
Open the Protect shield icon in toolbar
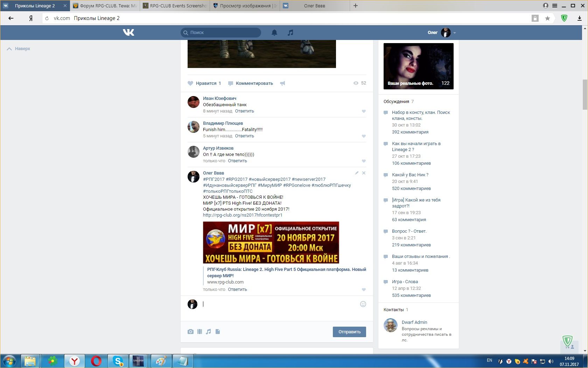pyautogui.click(x=564, y=18)
